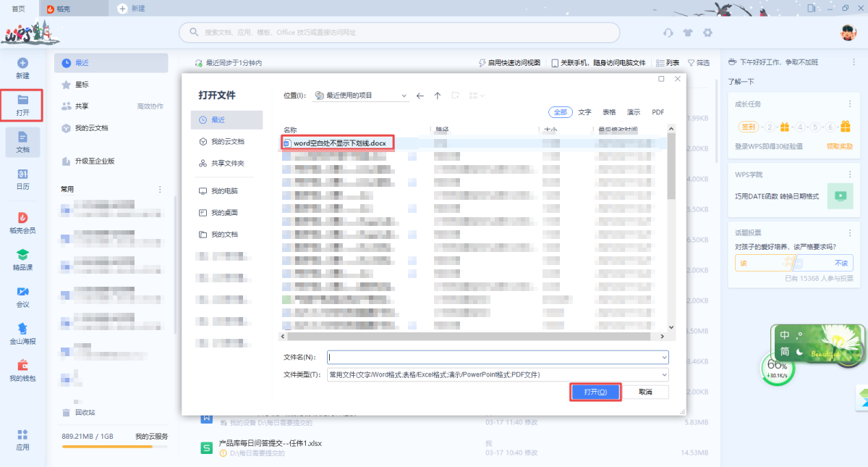Expand the 位置 location dropdown
Screen dimensions: 868x467
[x=404, y=96]
